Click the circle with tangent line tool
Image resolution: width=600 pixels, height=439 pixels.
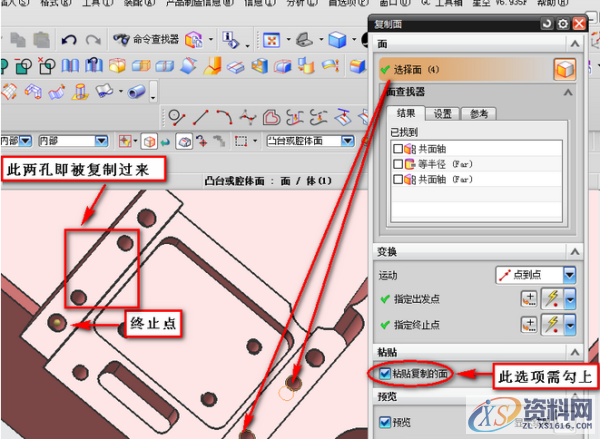click(176, 118)
